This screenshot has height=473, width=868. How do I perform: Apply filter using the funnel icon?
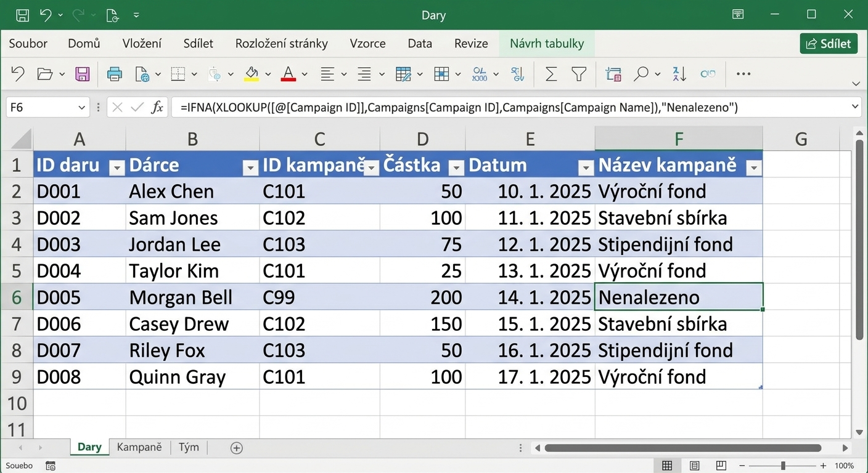click(x=578, y=75)
